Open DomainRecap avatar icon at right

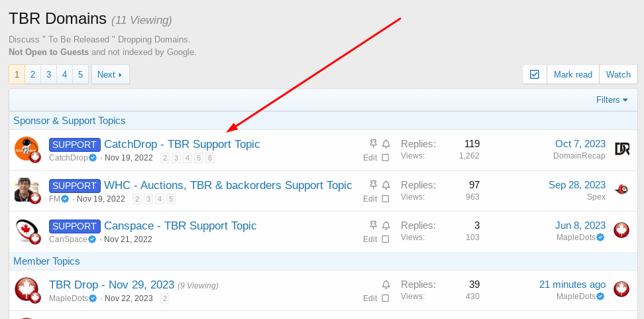point(622,149)
